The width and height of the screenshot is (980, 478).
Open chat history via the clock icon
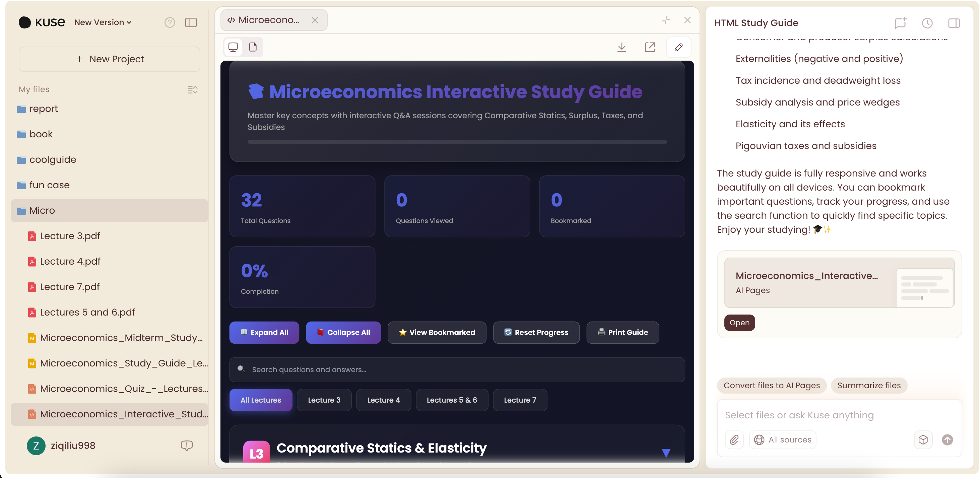pos(927,23)
